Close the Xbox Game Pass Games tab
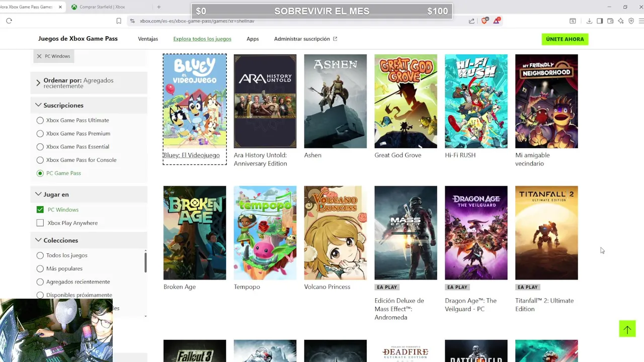 (x=60, y=7)
